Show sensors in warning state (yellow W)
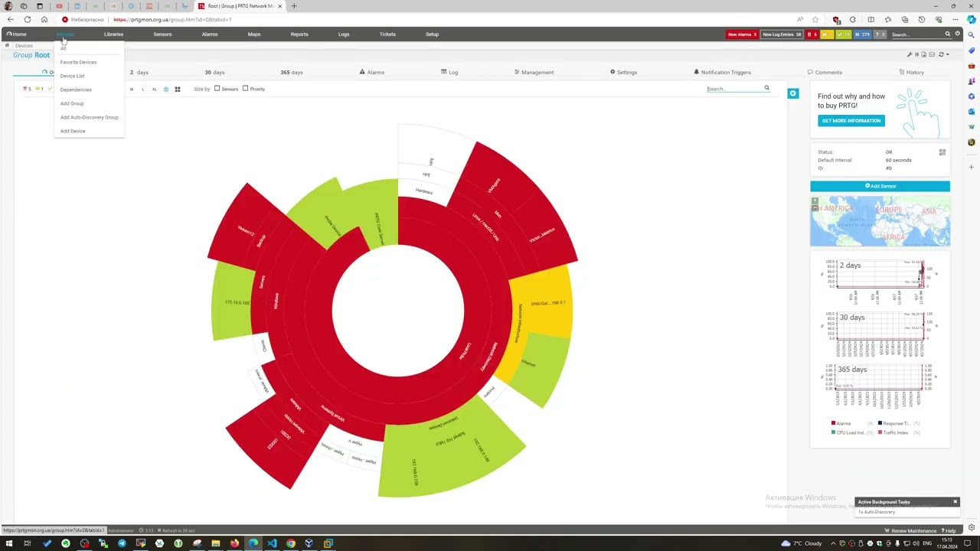 click(x=827, y=34)
